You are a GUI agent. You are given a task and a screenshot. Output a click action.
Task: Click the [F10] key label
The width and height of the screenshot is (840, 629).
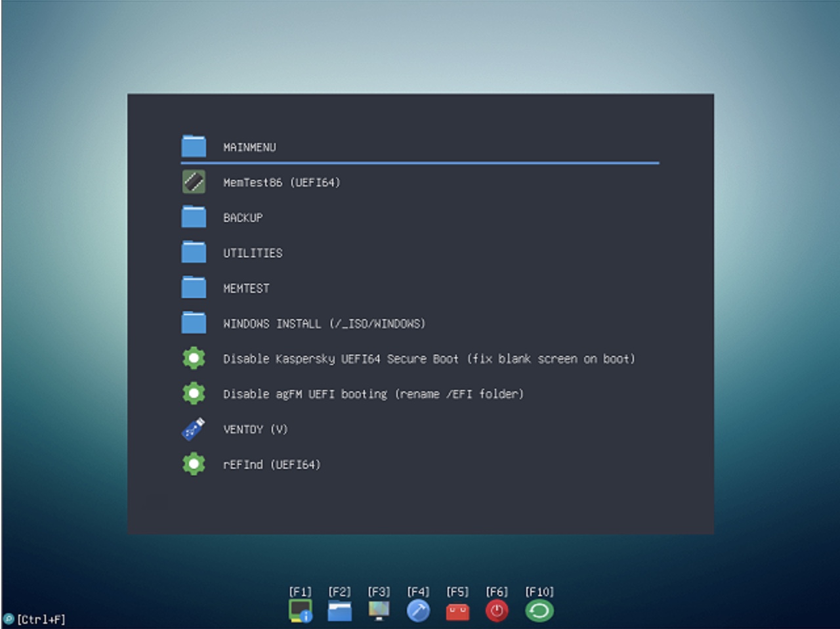539,592
